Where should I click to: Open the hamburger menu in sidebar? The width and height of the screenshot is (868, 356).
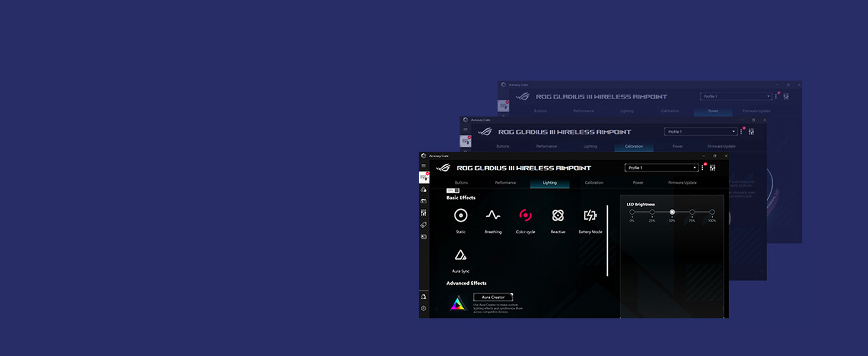(423, 166)
